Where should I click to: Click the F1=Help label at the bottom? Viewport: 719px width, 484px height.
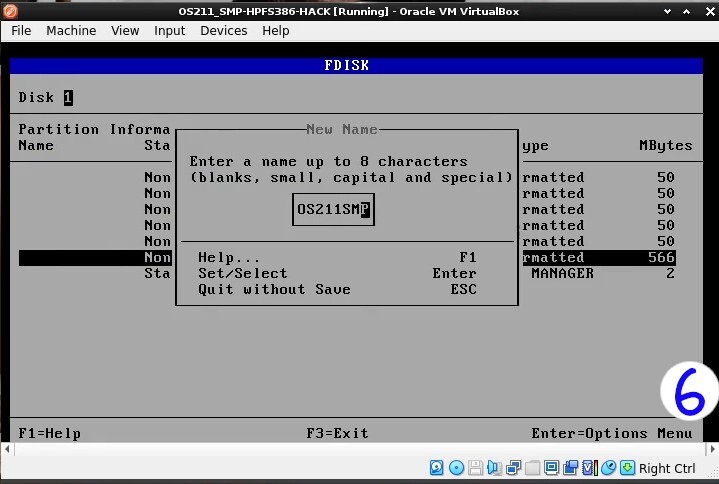[x=50, y=433]
